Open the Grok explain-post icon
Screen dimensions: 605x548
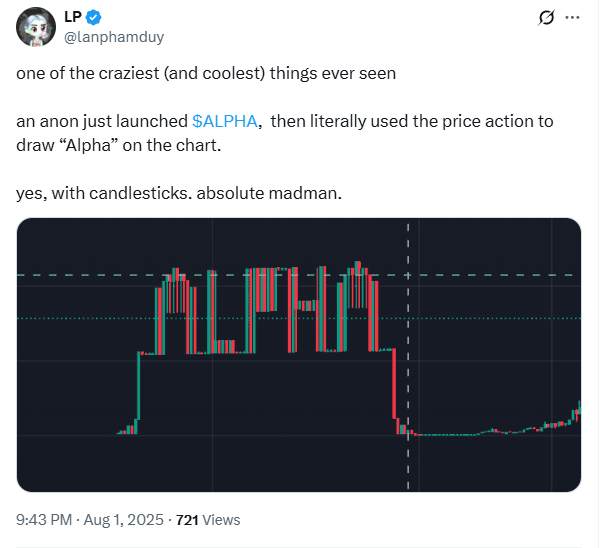[x=546, y=18]
